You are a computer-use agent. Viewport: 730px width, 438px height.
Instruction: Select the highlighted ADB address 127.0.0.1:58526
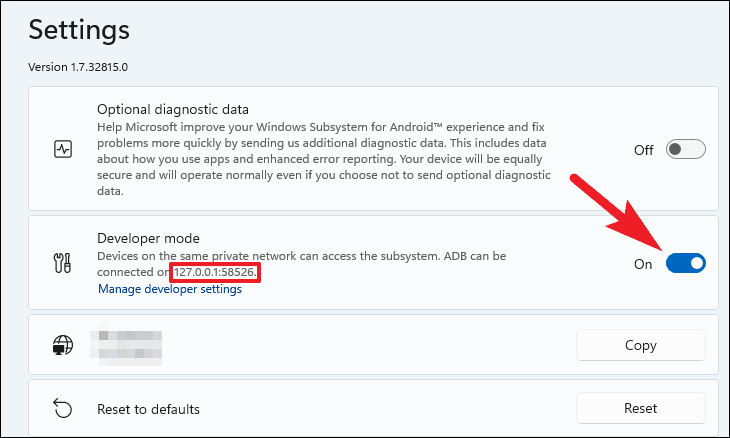pos(215,272)
